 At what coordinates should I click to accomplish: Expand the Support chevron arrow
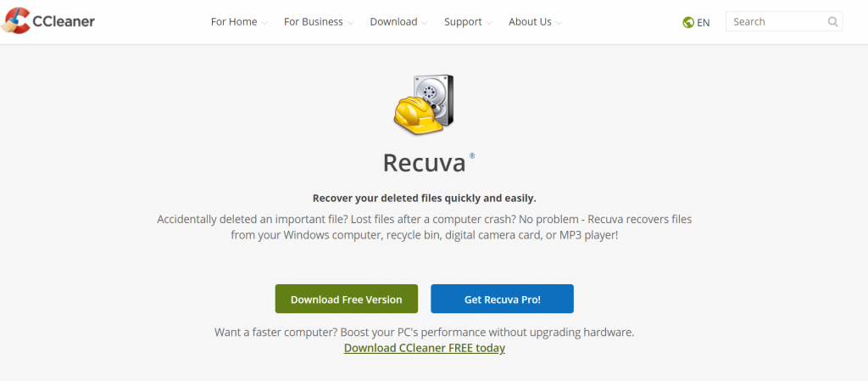(x=489, y=23)
